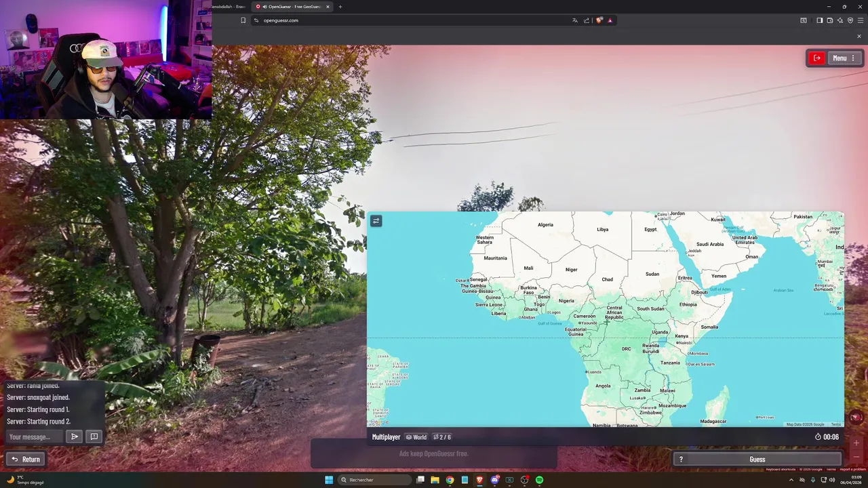Zoom in Street View plus button

856,443
